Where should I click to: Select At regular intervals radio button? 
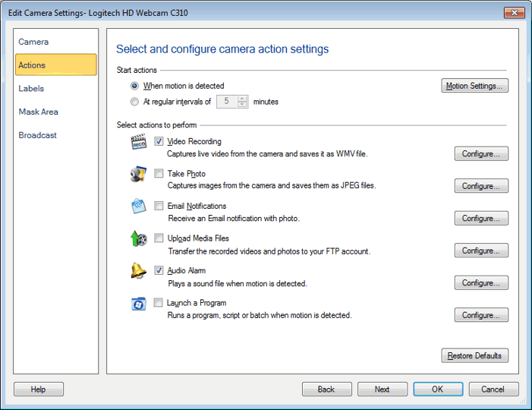coord(134,102)
